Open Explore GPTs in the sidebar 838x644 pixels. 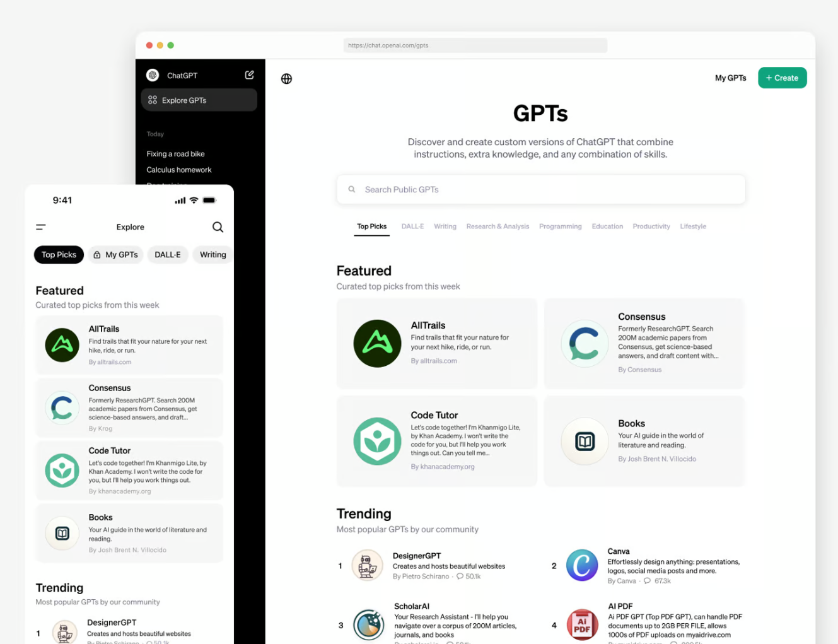pos(199,100)
